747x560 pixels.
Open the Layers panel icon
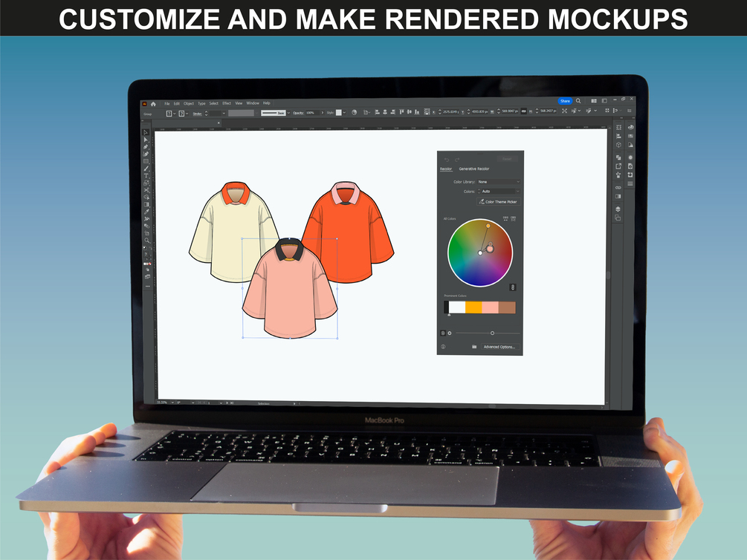click(x=618, y=209)
